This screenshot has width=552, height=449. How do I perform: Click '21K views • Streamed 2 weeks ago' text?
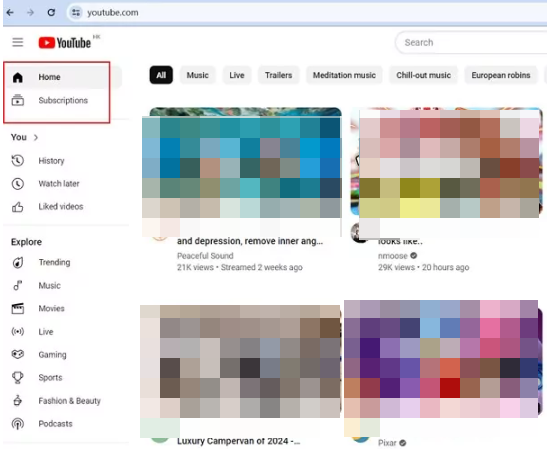click(x=239, y=267)
